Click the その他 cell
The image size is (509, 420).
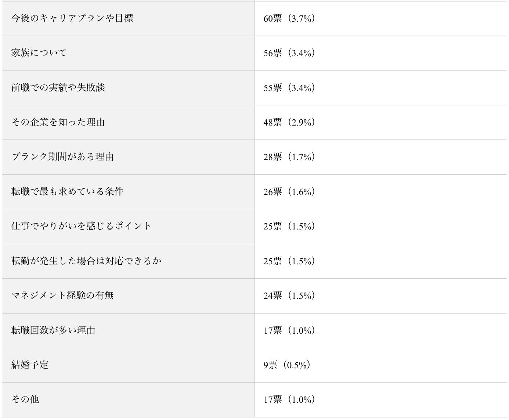point(25,399)
